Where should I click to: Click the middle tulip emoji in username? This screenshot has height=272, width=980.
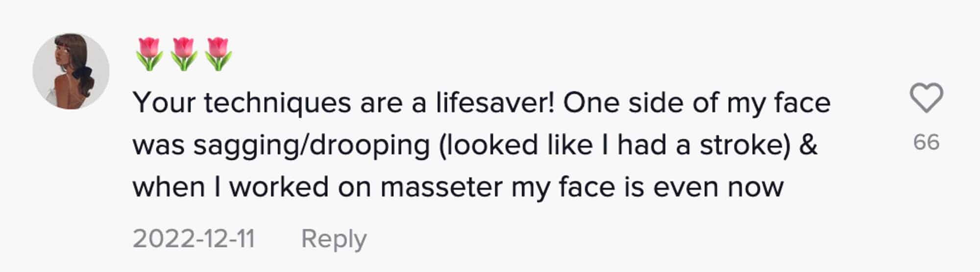pyautogui.click(x=184, y=54)
